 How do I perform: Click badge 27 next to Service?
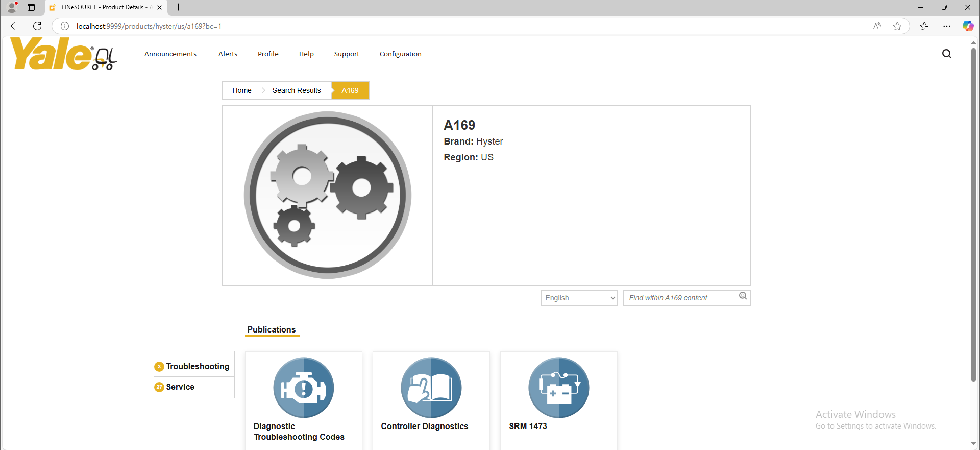coord(159,387)
